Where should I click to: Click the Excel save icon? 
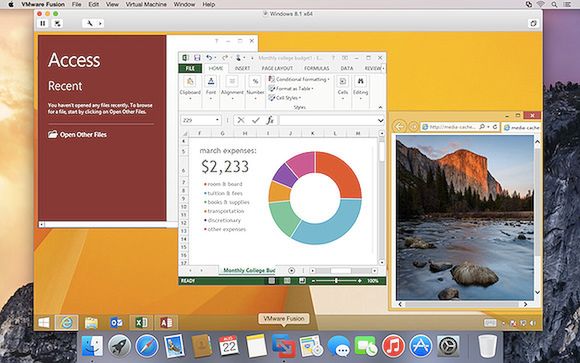197,58
